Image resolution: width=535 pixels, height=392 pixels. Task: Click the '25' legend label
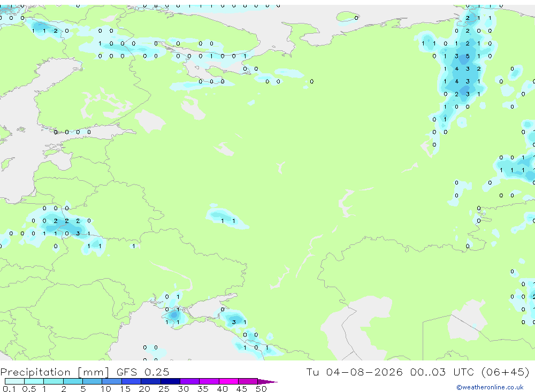(164, 389)
